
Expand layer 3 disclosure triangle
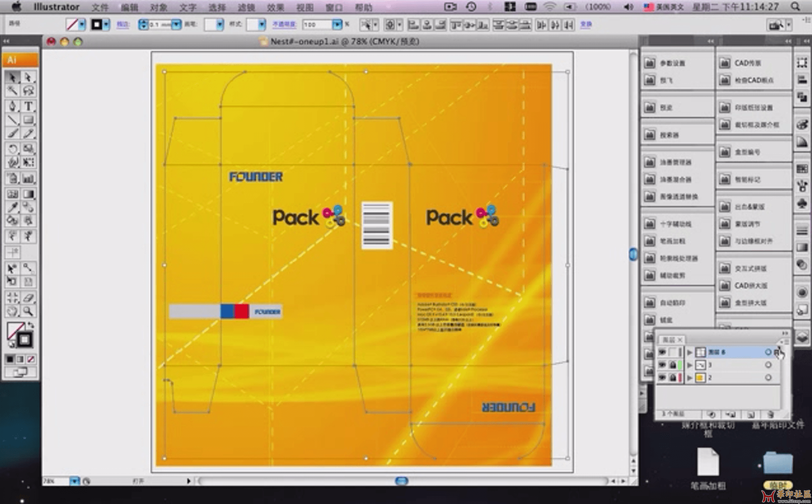690,365
